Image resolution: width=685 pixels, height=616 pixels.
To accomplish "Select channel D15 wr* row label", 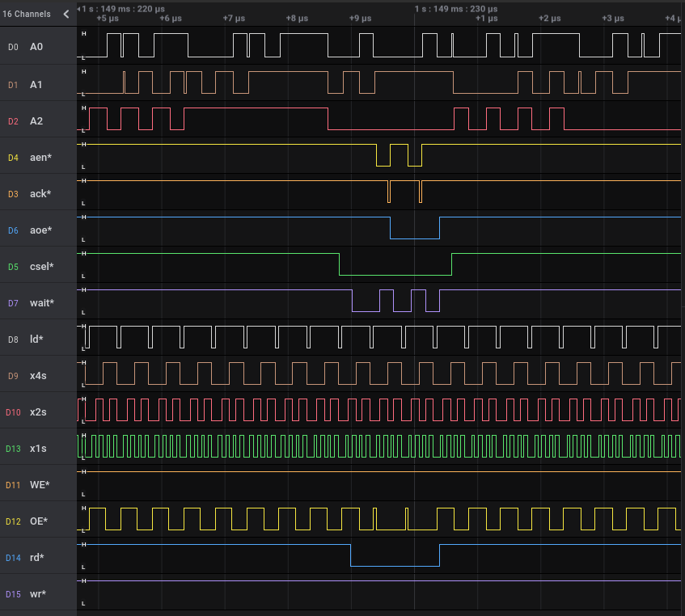I will pyautogui.click(x=39, y=593).
